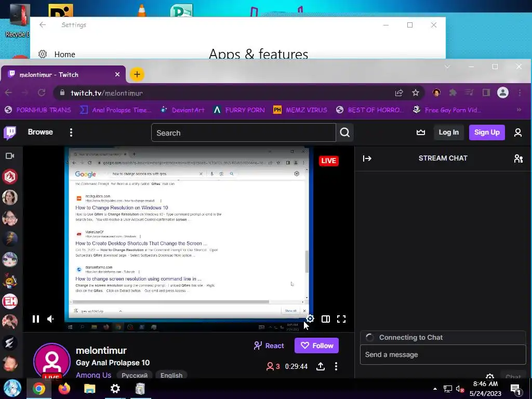Open Settings gear on the taskbar
Viewport: 532px width, 399px height.
click(115, 389)
